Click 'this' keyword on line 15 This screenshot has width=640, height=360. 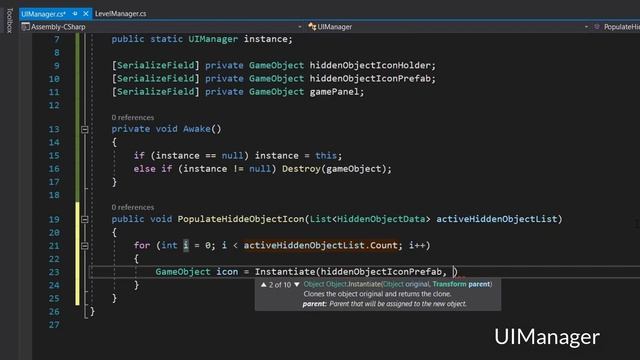coord(326,156)
